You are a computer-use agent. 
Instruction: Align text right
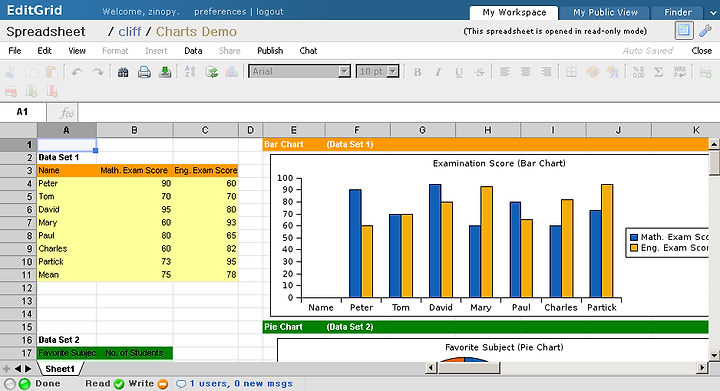546,72
